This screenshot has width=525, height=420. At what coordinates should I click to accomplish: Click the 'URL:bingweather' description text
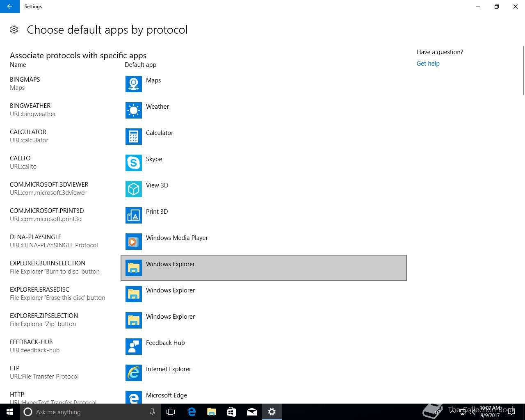pyautogui.click(x=33, y=114)
